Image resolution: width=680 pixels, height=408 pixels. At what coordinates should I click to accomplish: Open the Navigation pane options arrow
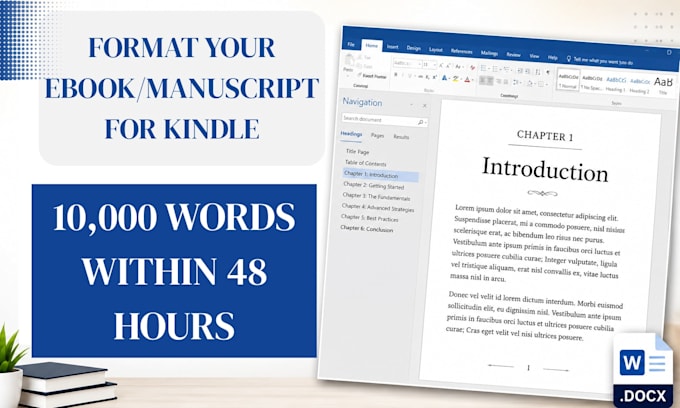click(411, 104)
